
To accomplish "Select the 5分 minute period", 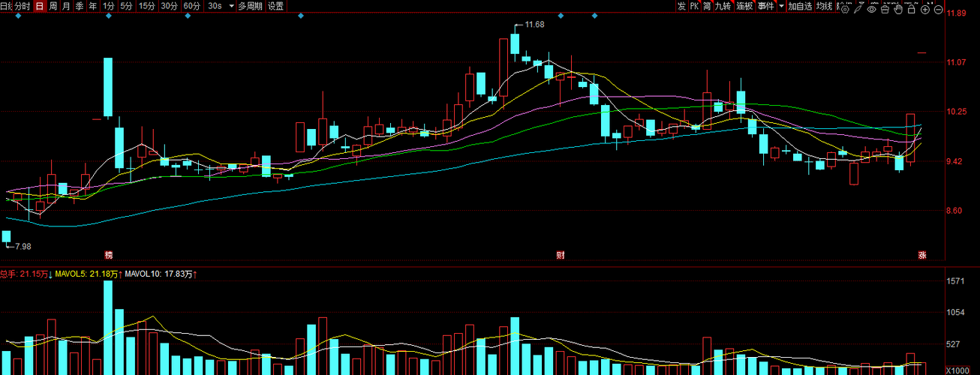I will 127,6.
